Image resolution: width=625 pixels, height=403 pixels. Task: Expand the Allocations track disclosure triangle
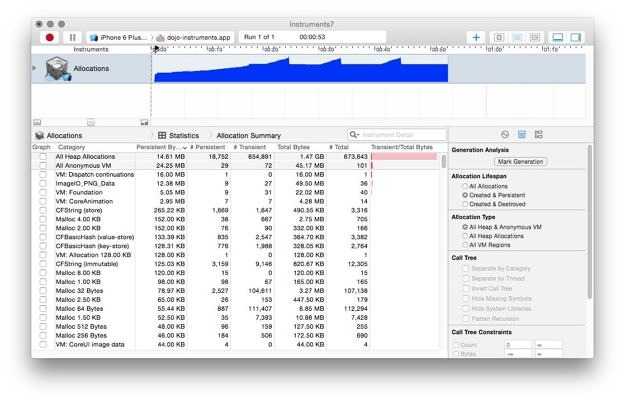tap(36, 68)
